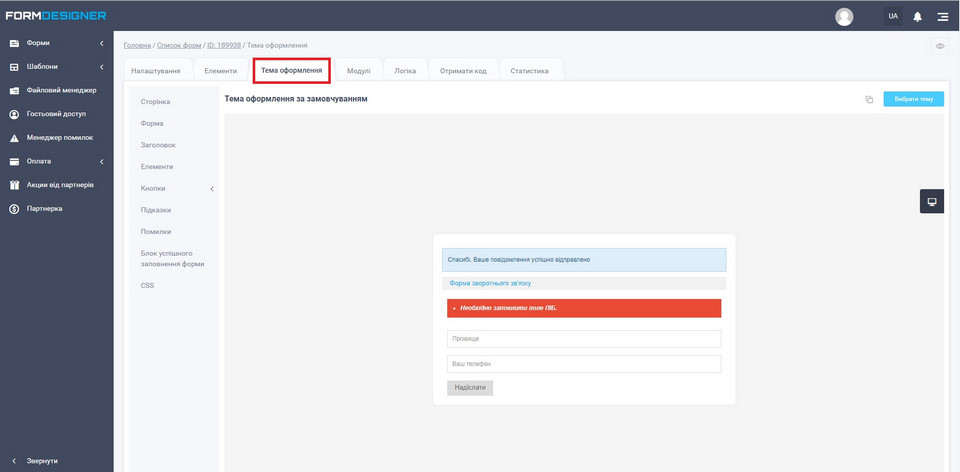This screenshot has height=472, width=960.
Task: Open the Акции від партнерів menu item
Action: 60,185
